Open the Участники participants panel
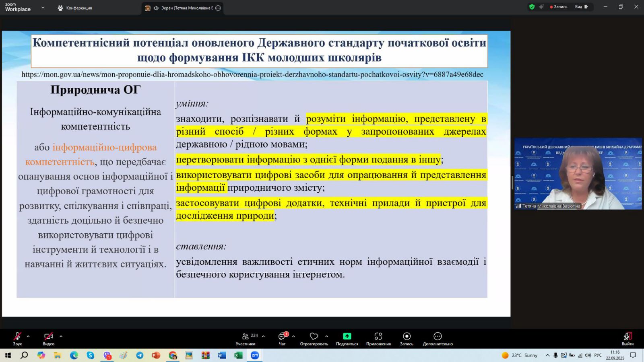Viewport: 644px width, 362px height. 246,339
